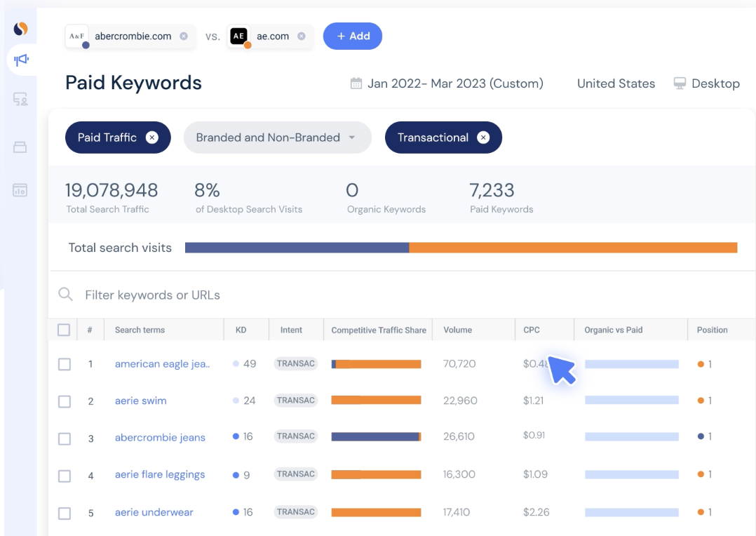This screenshot has height=536, width=756.
Task: Clear the Transactional filter chip
Action: (483, 138)
